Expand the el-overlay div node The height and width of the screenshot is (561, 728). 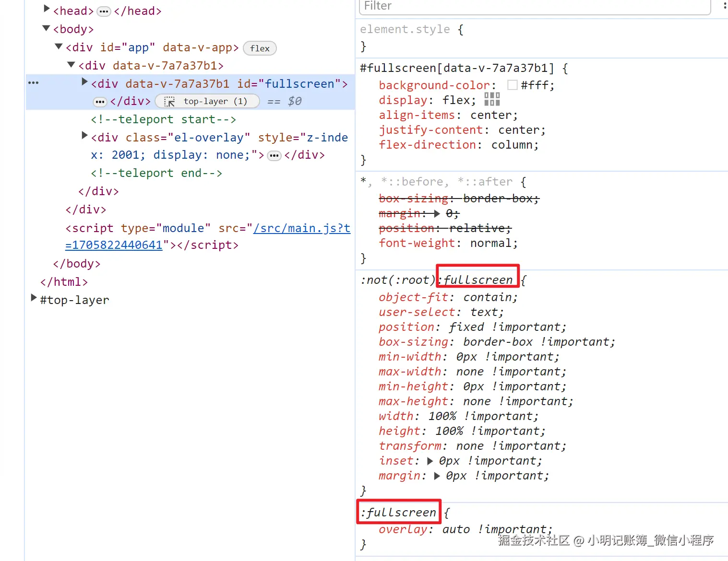click(x=84, y=135)
